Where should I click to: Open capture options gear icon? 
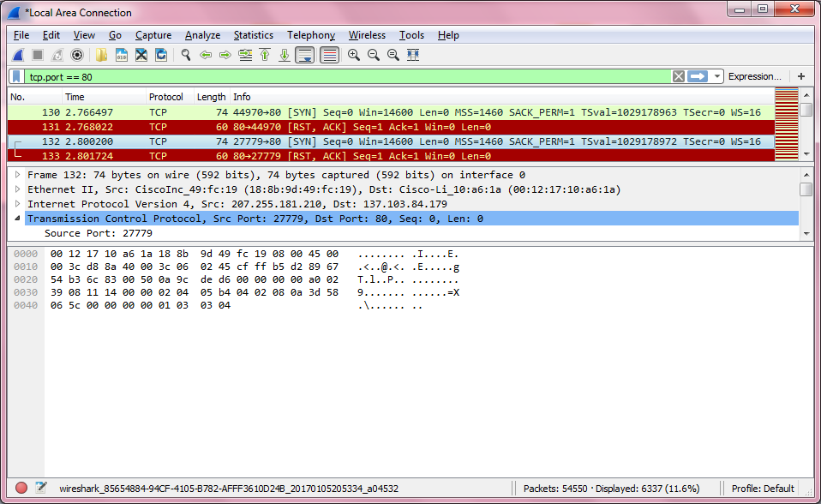tap(77, 55)
